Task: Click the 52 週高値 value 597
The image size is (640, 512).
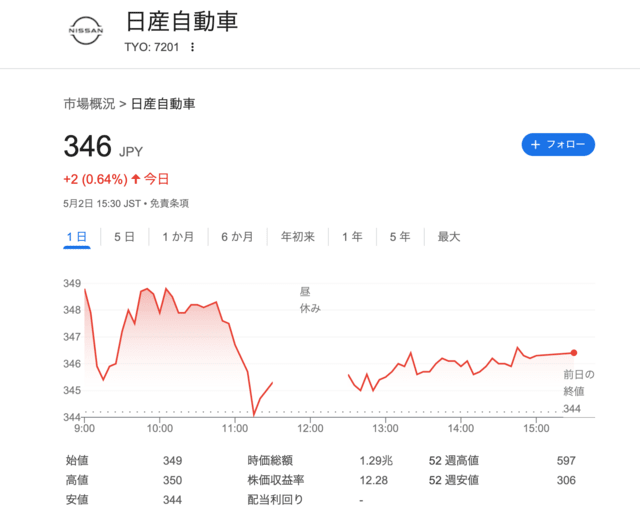Action: tap(566, 461)
